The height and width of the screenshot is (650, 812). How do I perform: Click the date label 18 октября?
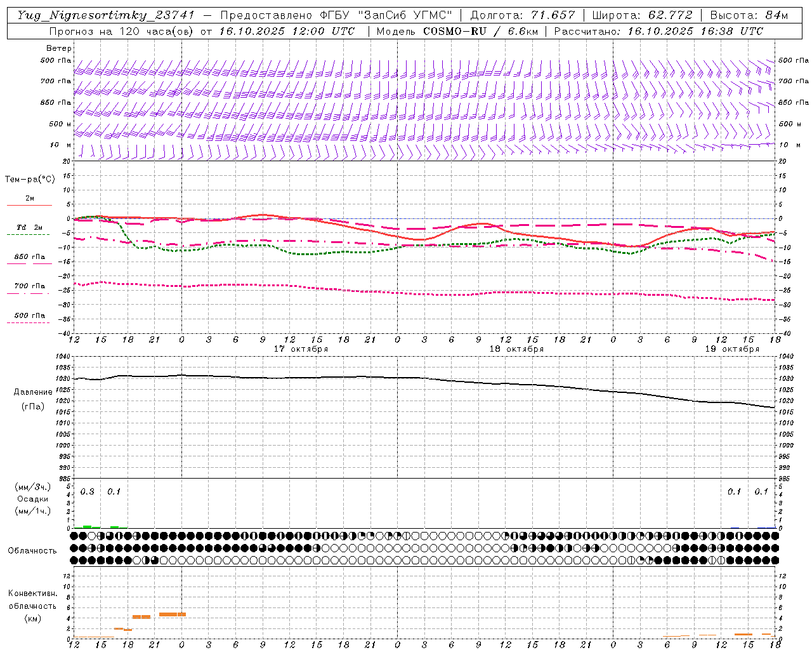(x=516, y=349)
